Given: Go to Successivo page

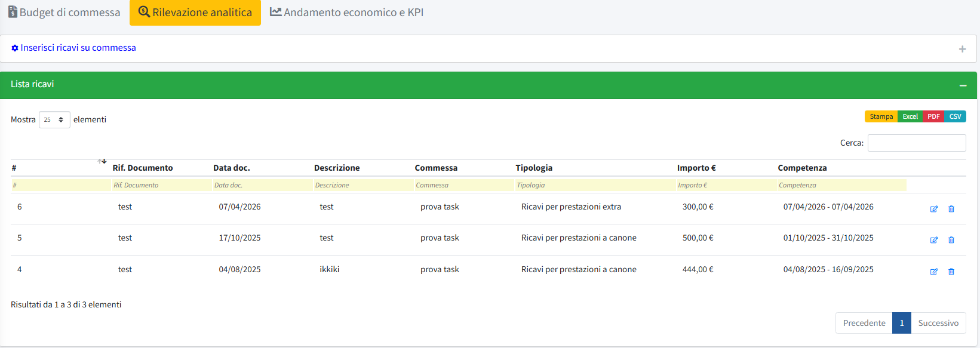Looking at the screenshot, I should click(938, 323).
